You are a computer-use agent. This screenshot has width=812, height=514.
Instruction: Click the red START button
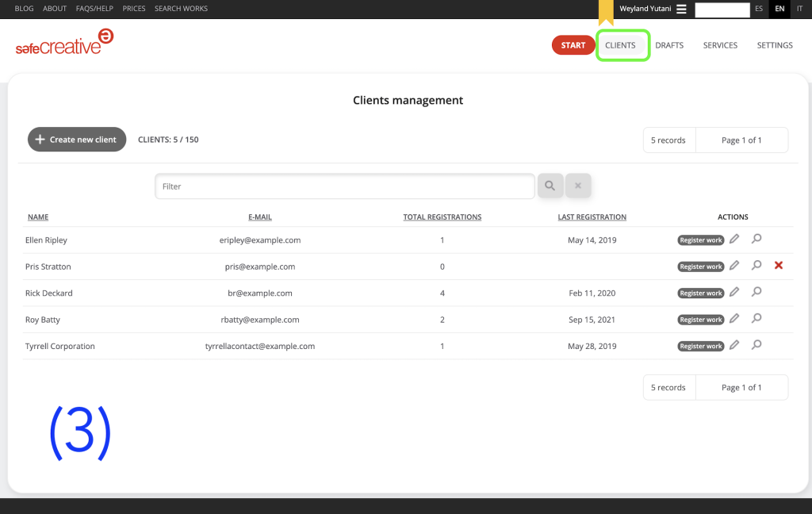pos(573,45)
